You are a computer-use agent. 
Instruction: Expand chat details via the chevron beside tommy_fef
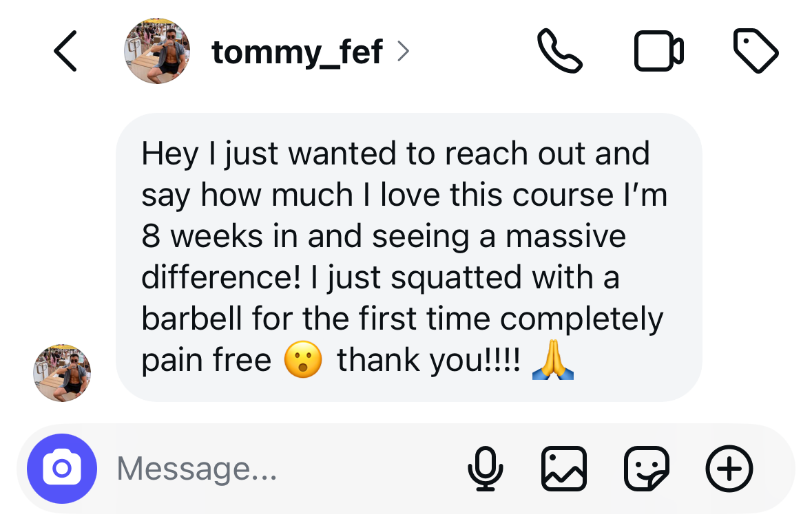(403, 51)
